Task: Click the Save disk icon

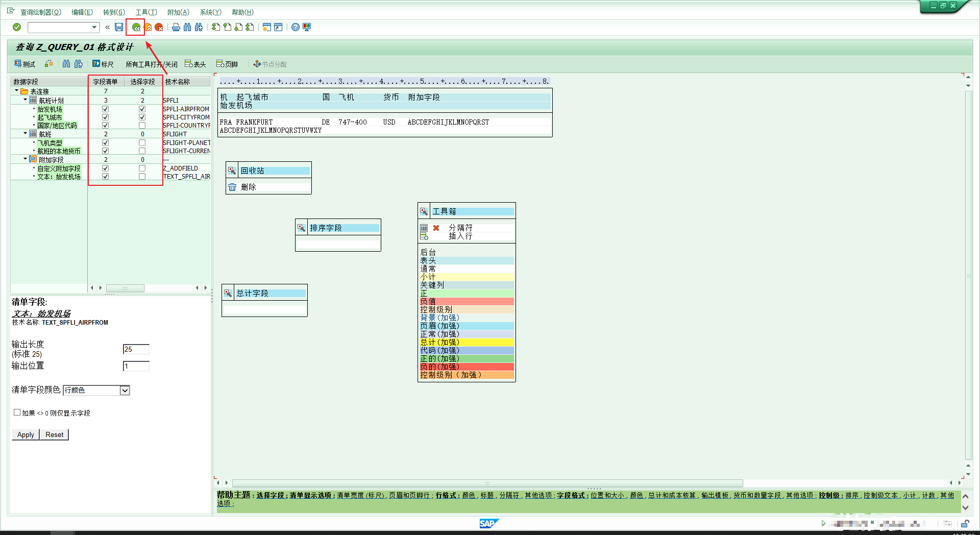Action: click(x=119, y=28)
